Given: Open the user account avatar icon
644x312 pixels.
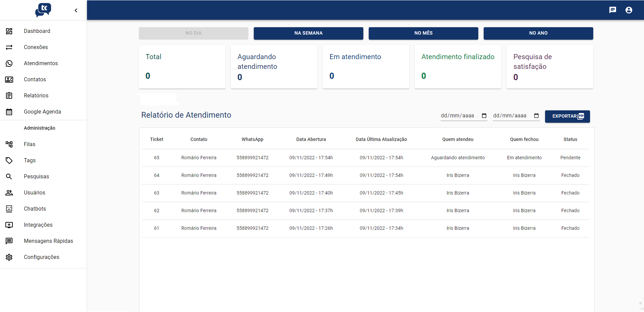Looking at the screenshot, I should coord(629,10).
